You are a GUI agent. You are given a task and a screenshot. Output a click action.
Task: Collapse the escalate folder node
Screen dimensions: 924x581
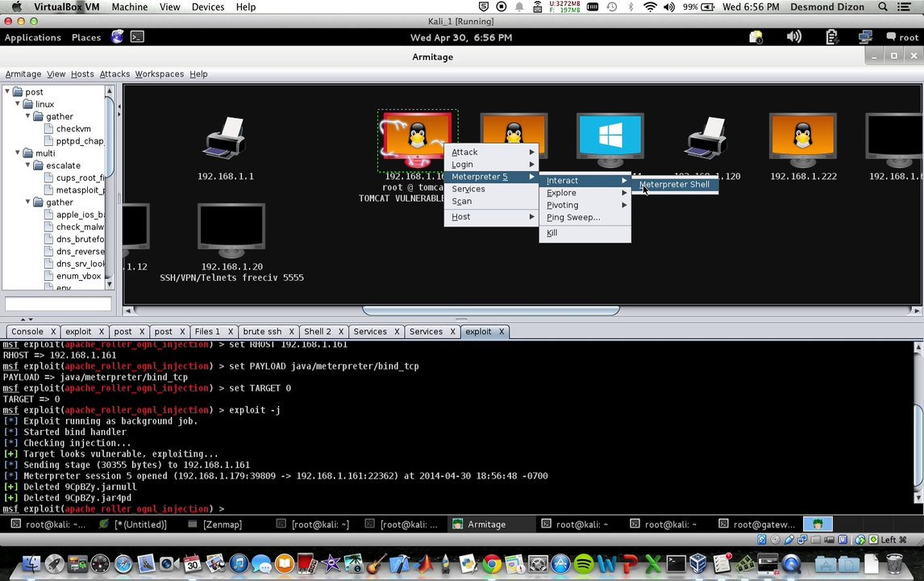pos(28,165)
